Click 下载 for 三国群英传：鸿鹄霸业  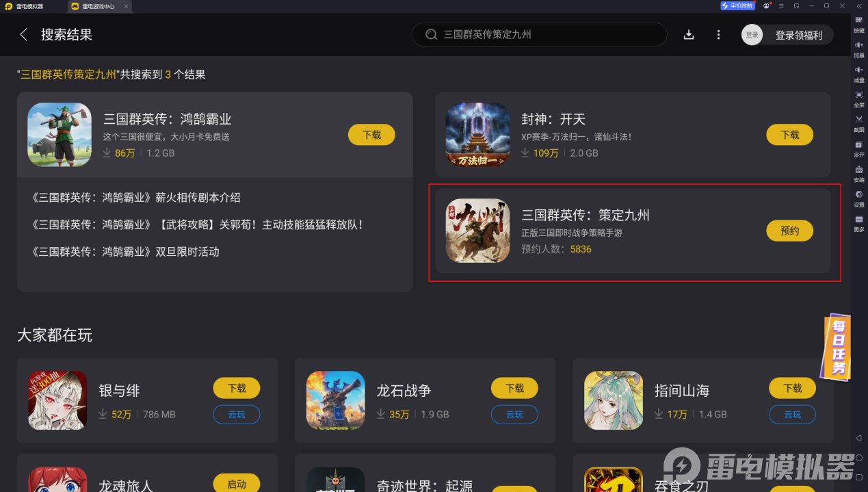371,135
